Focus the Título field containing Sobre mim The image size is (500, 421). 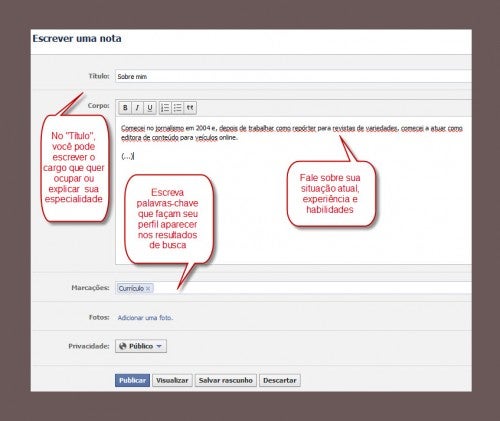(293, 76)
